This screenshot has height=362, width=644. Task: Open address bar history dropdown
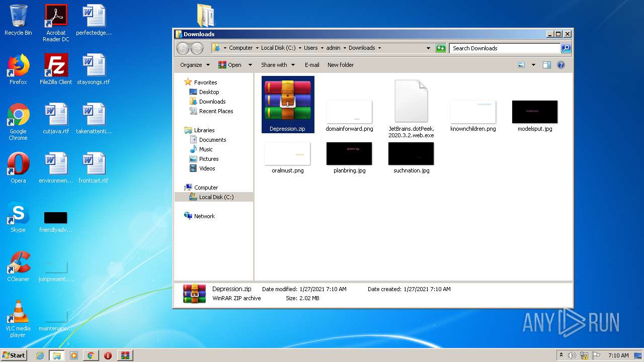(428, 48)
